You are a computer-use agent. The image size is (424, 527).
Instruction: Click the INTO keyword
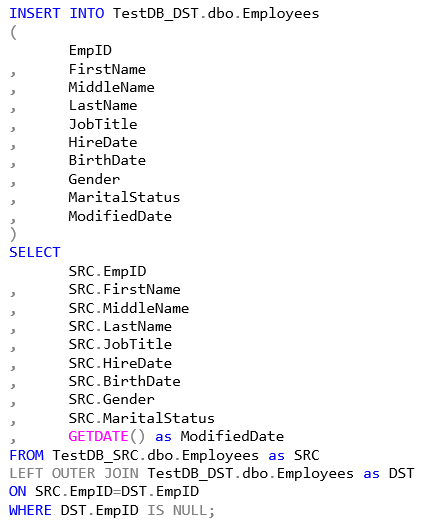tap(87, 14)
